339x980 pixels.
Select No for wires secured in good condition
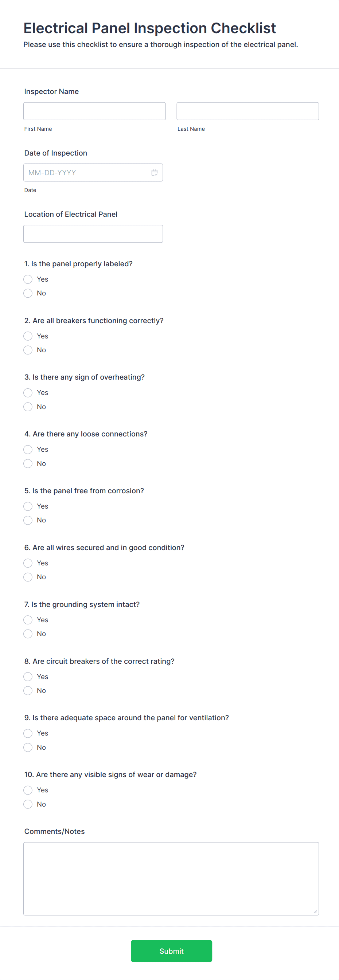click(27, 577)
